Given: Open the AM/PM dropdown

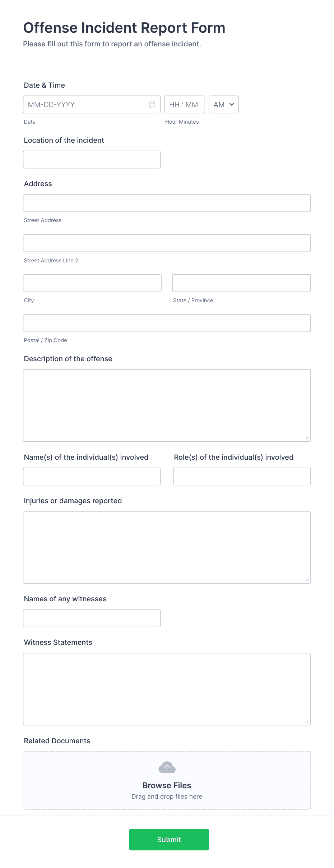Looking at the screenshot, I should (x=223, y=105).
